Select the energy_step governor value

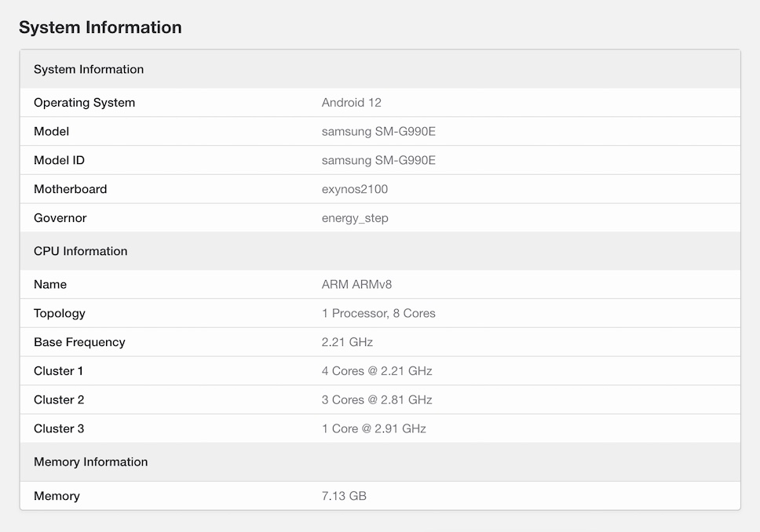click(x=354, y=218)
